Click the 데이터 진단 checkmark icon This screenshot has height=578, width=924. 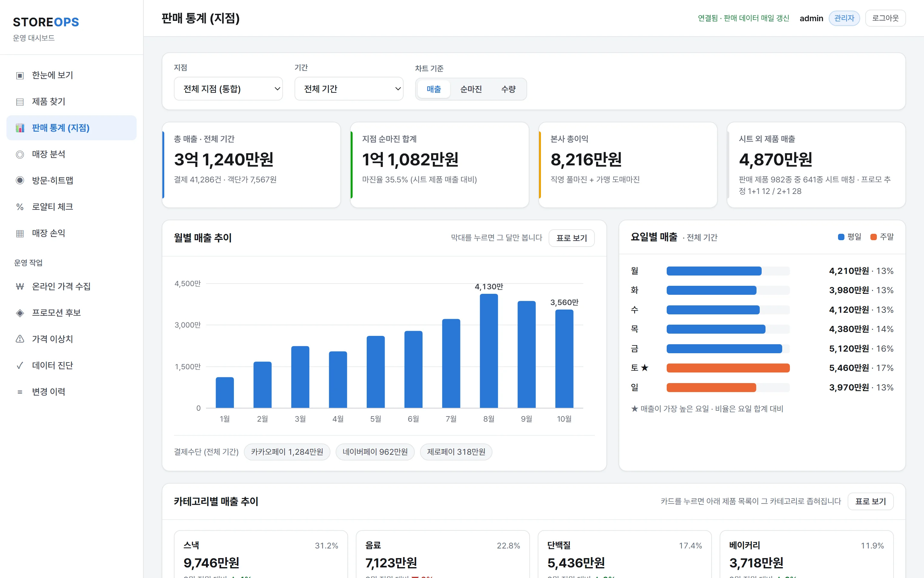tap(20, 365)
